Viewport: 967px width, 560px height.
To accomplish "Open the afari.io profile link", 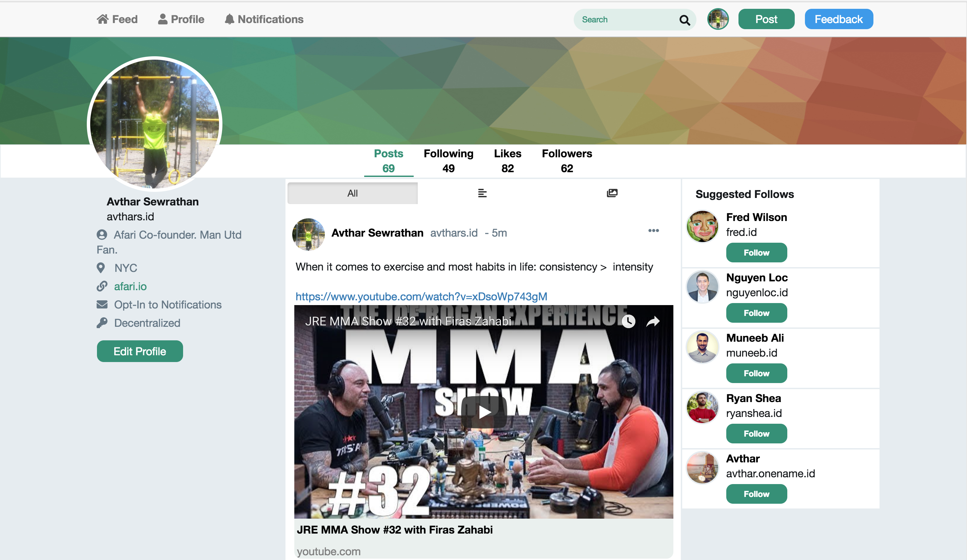I will click(x=130, y=286).
